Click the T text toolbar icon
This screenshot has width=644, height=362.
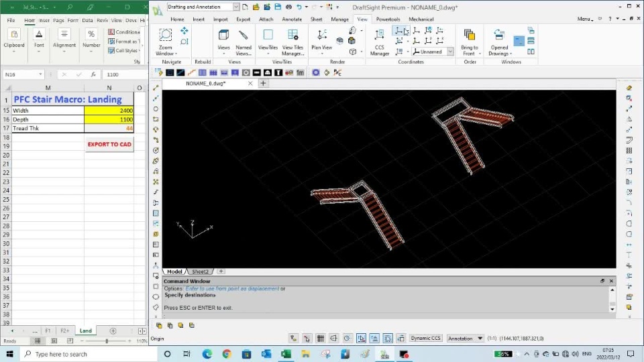[278, 72]
